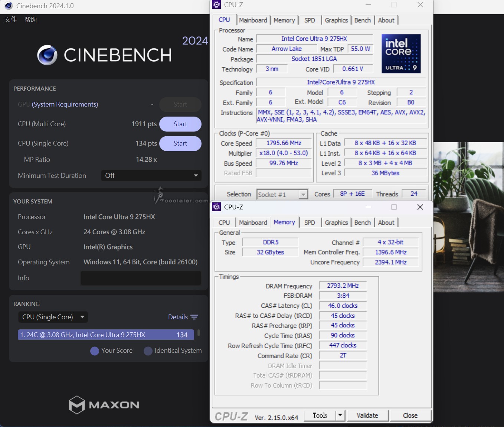The image size is (504, 427).
Task: Start the CPU (Multi Core) test
Action: [x=180, y=124]
